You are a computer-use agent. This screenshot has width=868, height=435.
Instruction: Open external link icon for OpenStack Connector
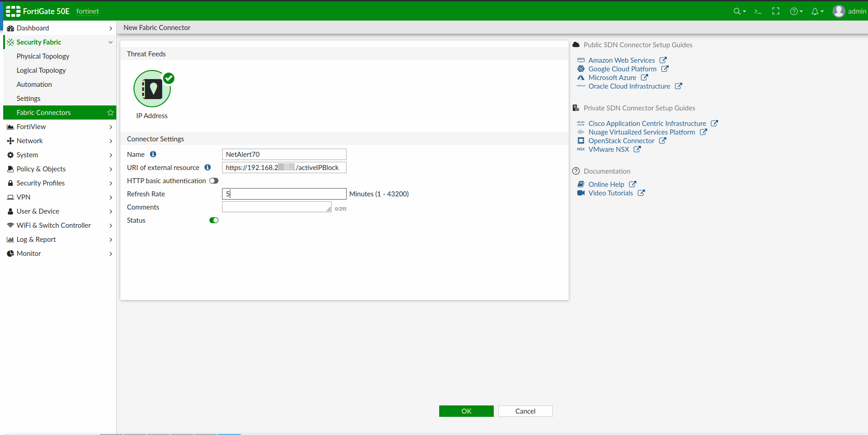[663, 140]
